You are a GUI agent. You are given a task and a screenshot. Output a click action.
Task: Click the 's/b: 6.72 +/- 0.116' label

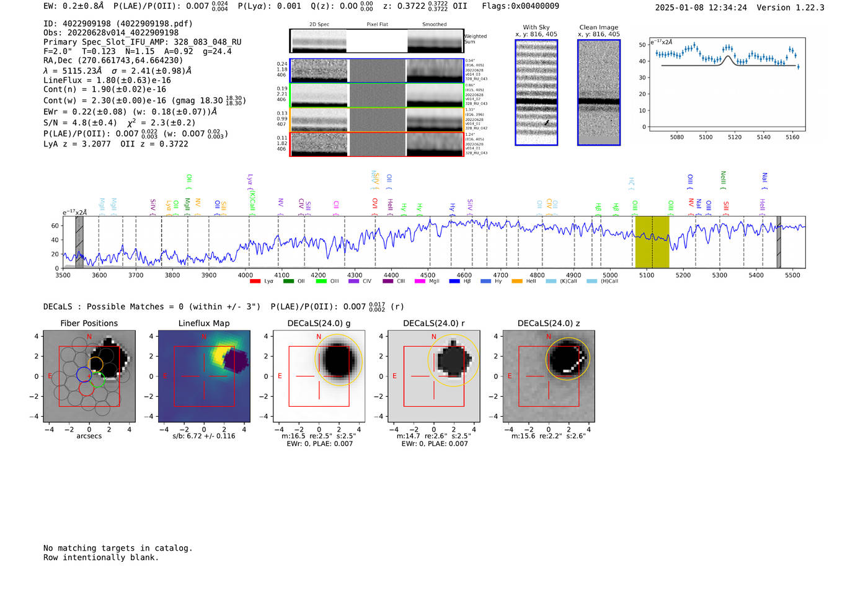click(x=204, y=436)
